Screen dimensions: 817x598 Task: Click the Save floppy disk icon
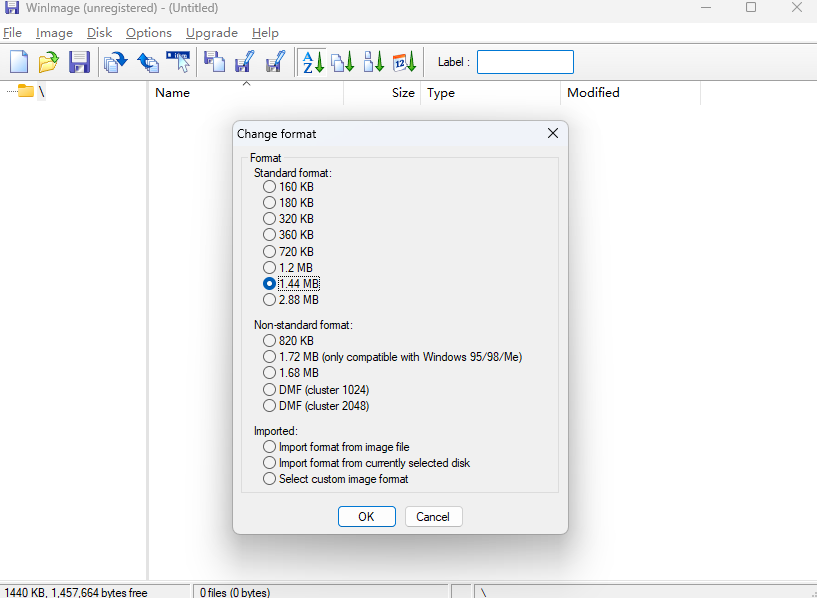[79, 62]
